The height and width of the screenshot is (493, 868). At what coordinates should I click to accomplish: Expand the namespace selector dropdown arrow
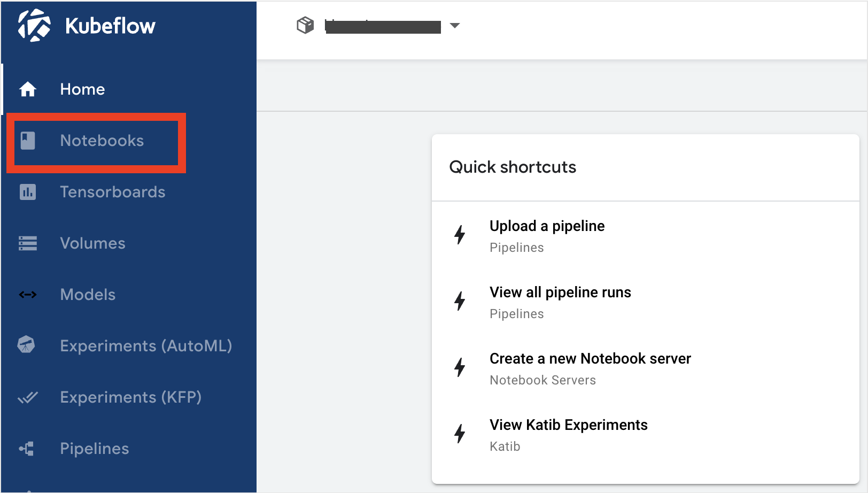[455, 26]
